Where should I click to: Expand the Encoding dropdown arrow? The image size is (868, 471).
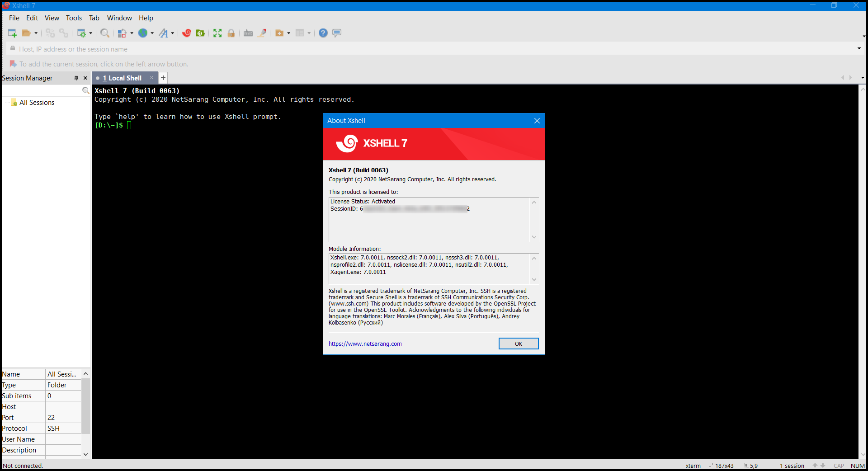pyautogui.click(x=152, y=33)
